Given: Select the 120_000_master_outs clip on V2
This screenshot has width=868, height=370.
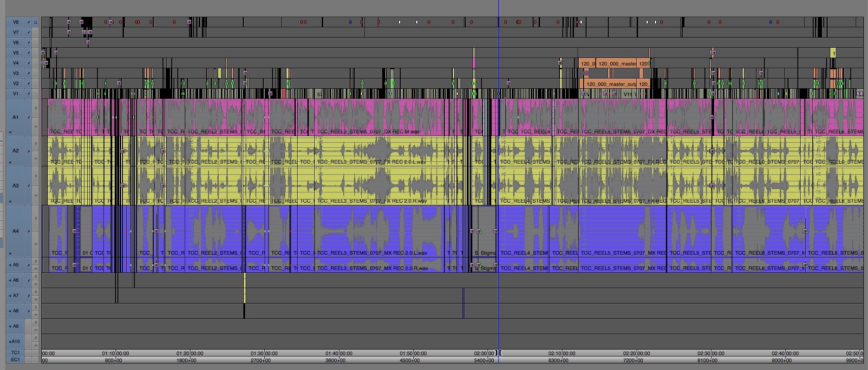Looking at the screenshot, I should click(611, 84).
